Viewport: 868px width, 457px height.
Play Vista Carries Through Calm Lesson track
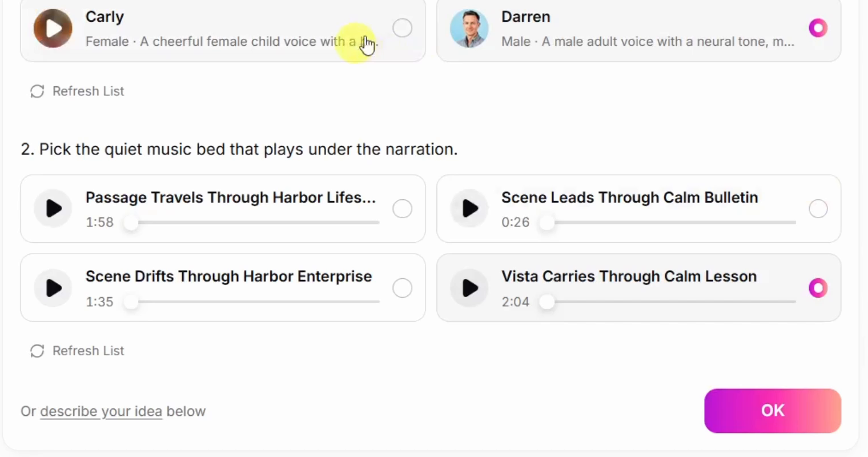tap(469, 288)
